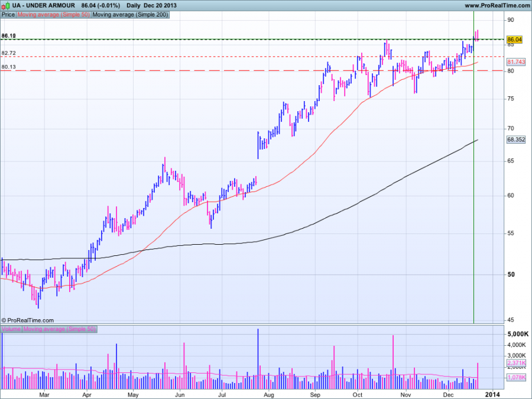
Task: Click the Volume legend label
Action: pos(11,329)
